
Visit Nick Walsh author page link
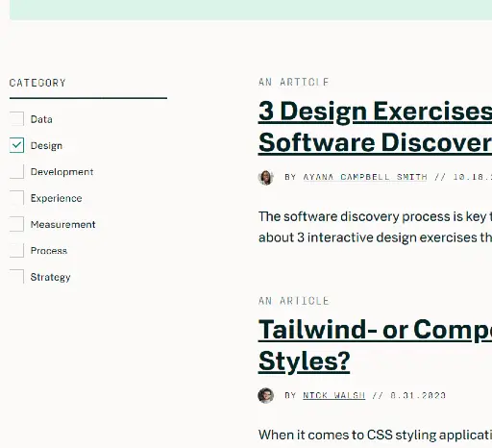[x=334, y=395]
